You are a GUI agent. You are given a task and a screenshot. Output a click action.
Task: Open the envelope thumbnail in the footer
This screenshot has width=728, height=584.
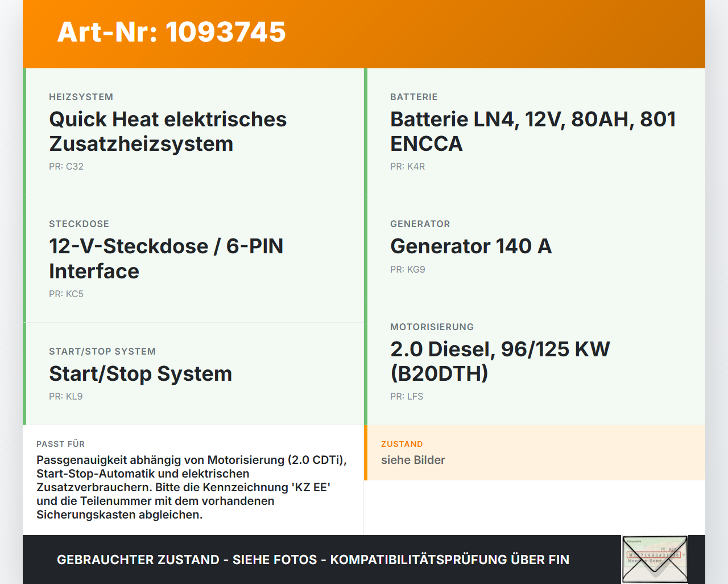tap(655, 560)
